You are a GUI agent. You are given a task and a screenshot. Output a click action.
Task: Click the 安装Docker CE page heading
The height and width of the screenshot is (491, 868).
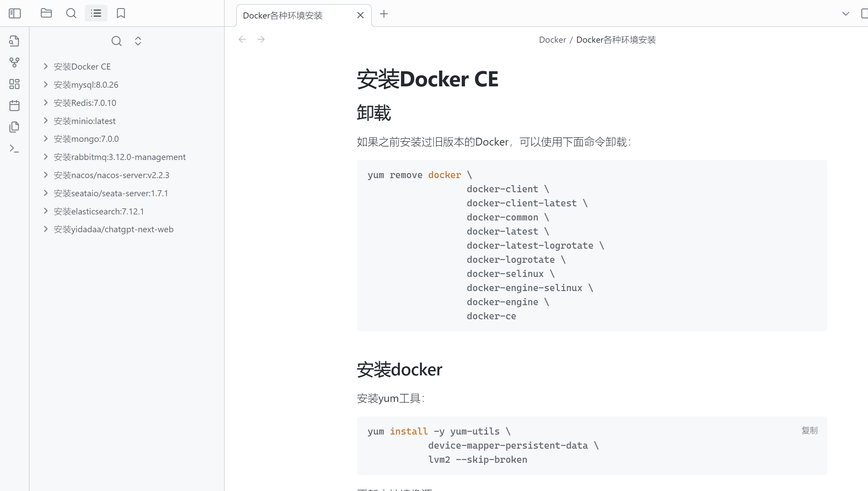click(x=428, y=79)
